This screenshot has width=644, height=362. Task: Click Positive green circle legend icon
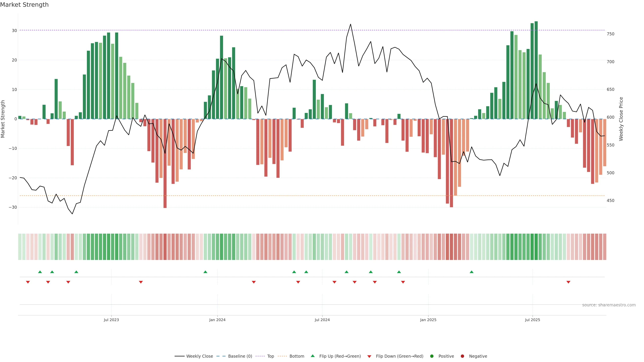432,356
